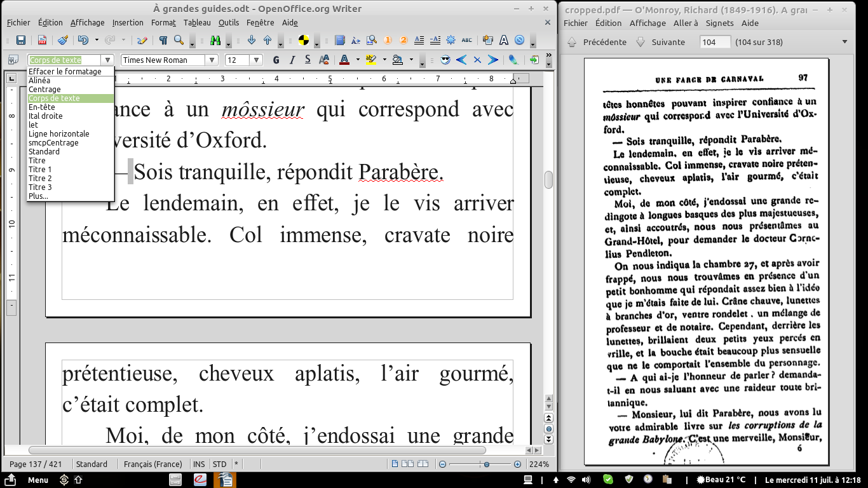This screenshot has height=488, width=868.
Task: Open the Styles and Formatting window icon
Action: 13,60
